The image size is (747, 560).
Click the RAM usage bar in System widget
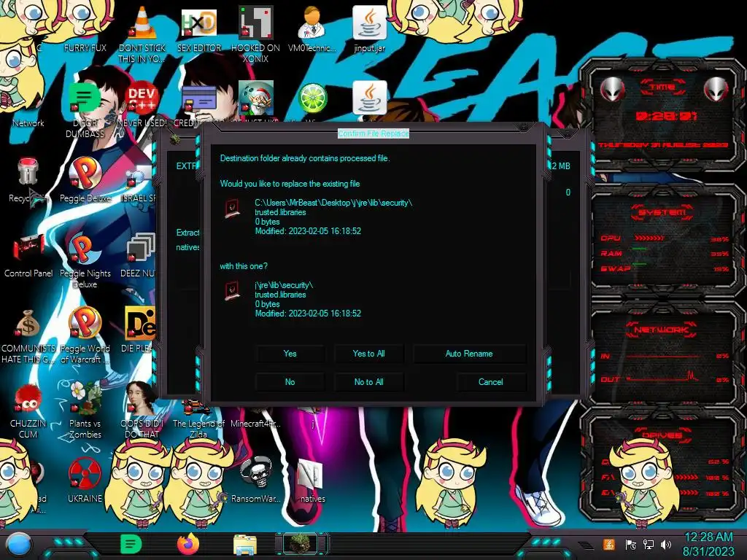pyautogui.click(x=639, y=249)
